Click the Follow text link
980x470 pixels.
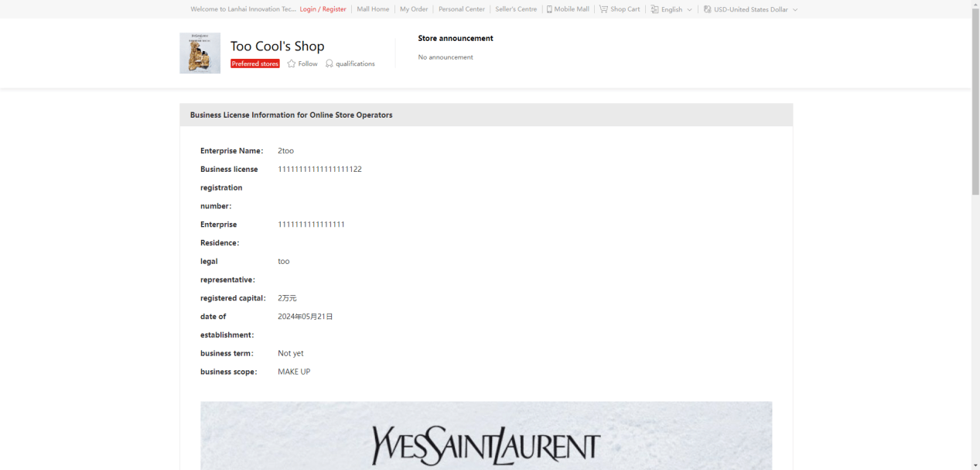pyautogui.click(x=308, y=63)
